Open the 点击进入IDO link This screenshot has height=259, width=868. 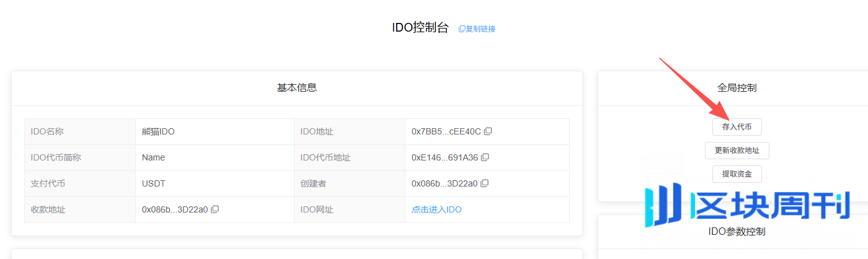coord(436,209)
